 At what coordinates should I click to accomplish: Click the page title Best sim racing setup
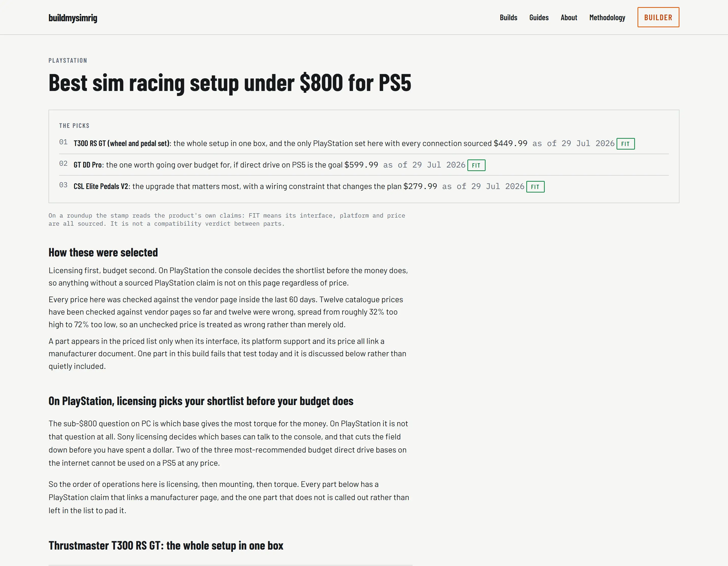click(230, 83)
